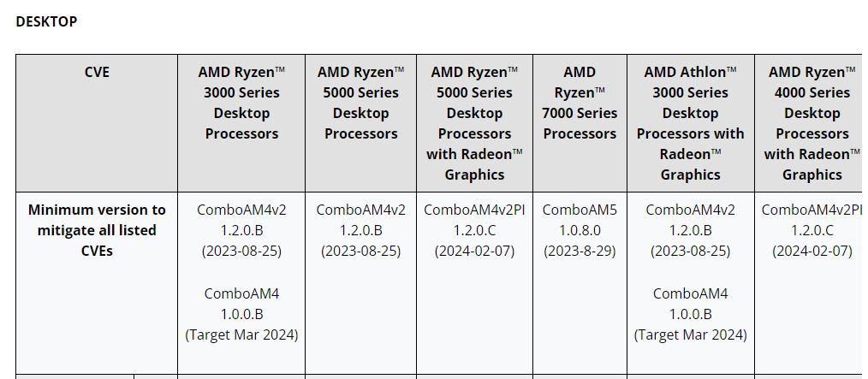This screenshot has height=379, width=868.
Task: Select the AMD Athlon 3000 Series header cell
Action: (x=690, y=123)
